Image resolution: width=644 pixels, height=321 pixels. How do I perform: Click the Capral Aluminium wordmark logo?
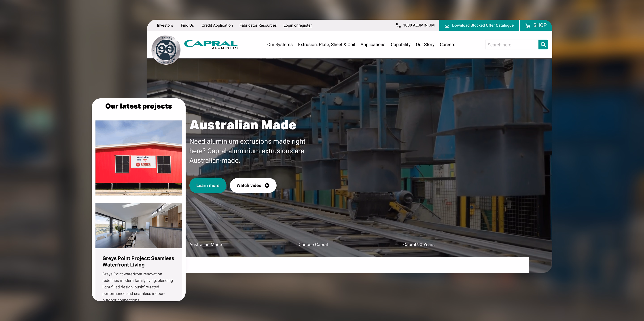[x=211, y=44]
